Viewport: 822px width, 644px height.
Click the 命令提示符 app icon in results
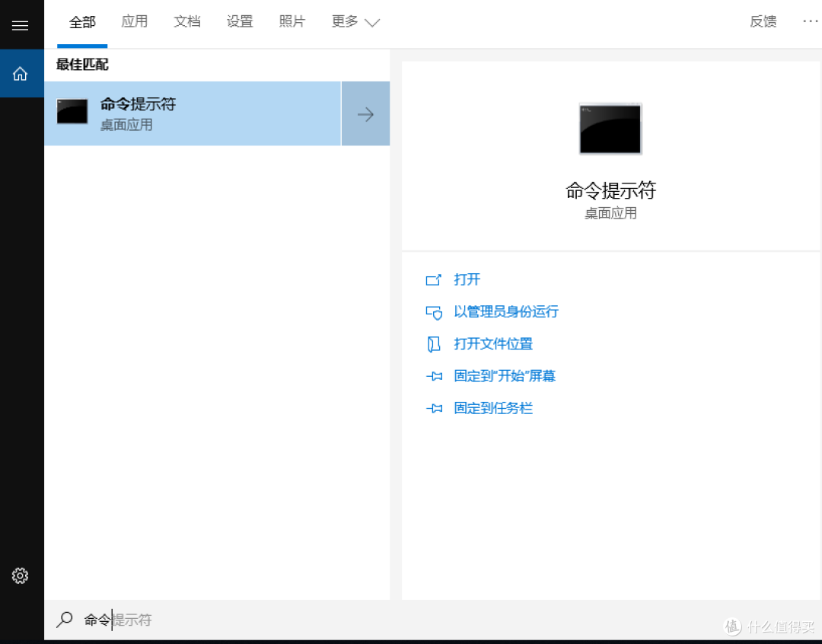pos(72,111)
